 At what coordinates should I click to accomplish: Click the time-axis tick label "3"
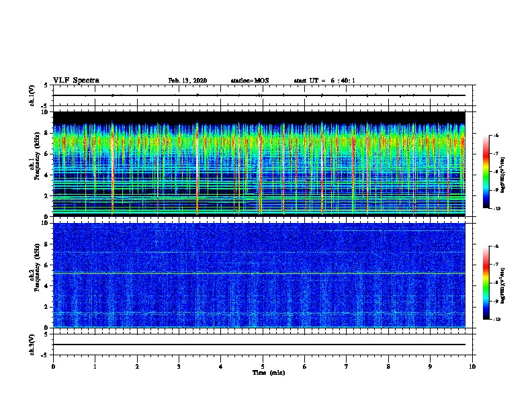[179, 367]
